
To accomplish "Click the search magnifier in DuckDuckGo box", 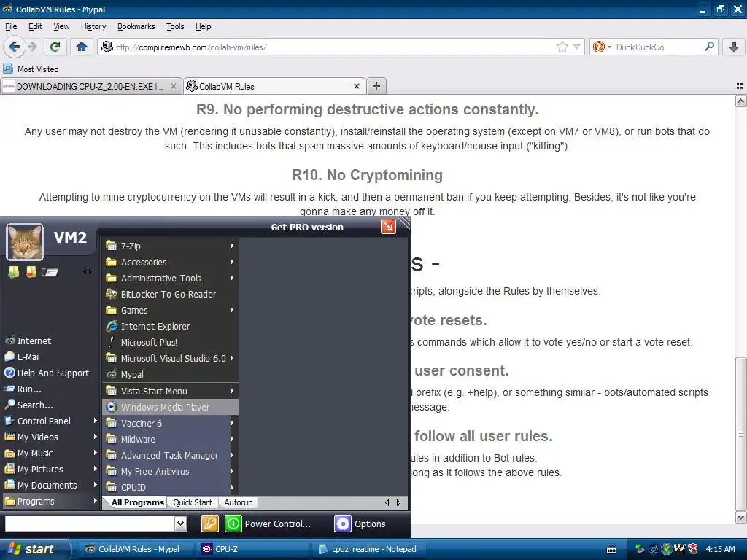I will tap(709, 47).
